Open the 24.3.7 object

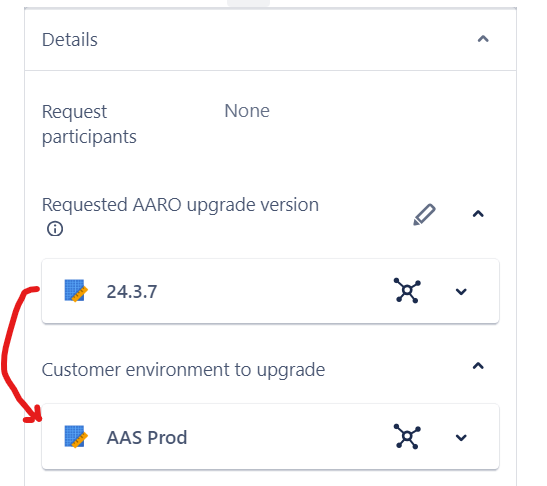click(132, 291)
